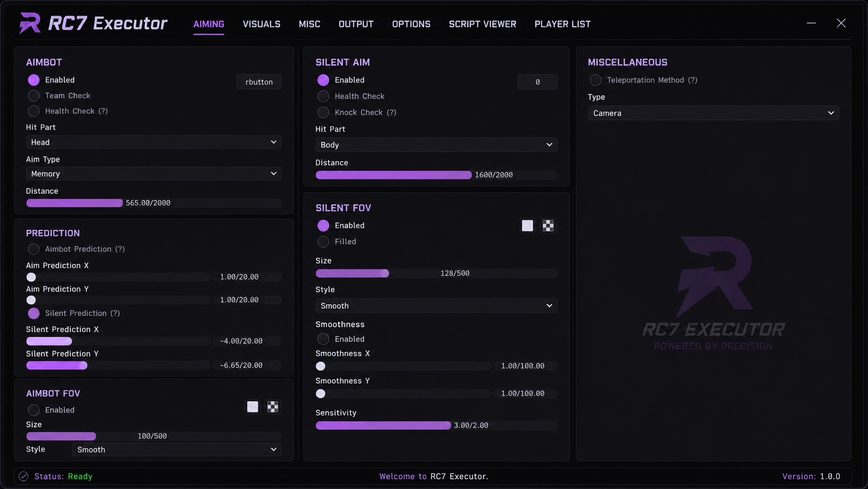Adjust Silent Prediction X slider
This screenshot has height=489, width=868.
(118, 341)
